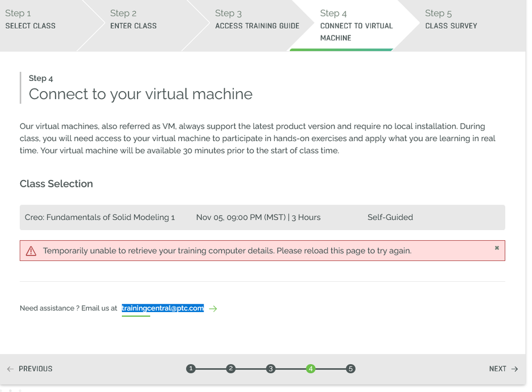
Task: Click the Self-Guided label in the class row
Action: click(x=390, y=217)
